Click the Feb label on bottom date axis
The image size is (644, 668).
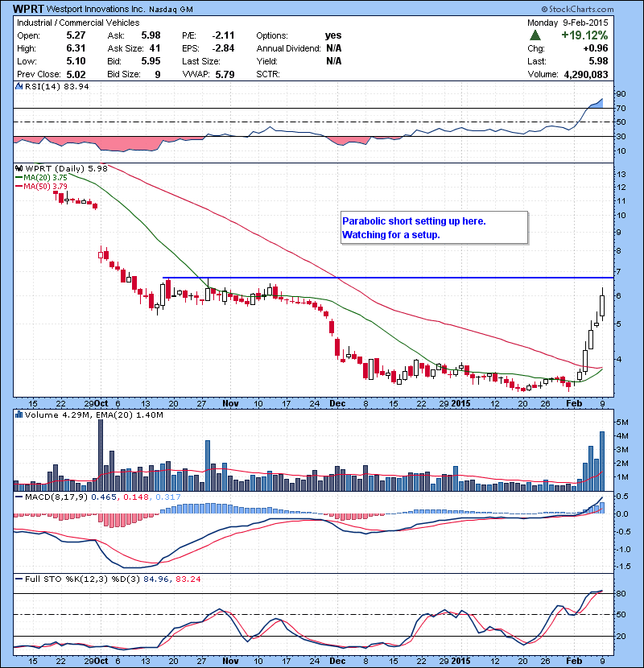pyautogui.click(x=574, y=660)
